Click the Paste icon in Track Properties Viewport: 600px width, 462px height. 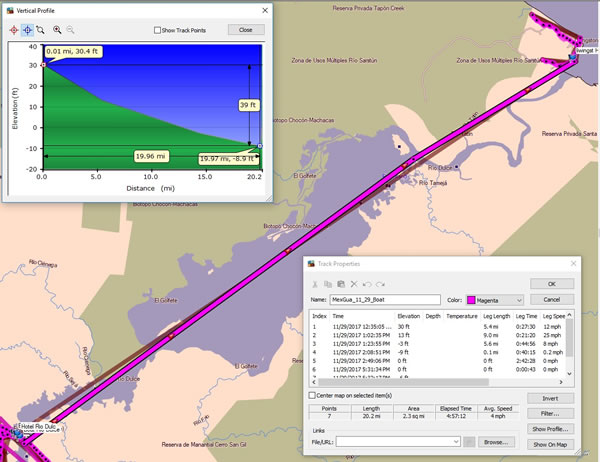pos(341,284)
